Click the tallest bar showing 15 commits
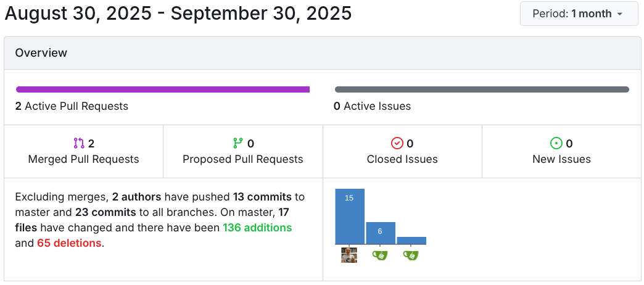The width and height of the screenshot is (644, 285). point(350,217)
